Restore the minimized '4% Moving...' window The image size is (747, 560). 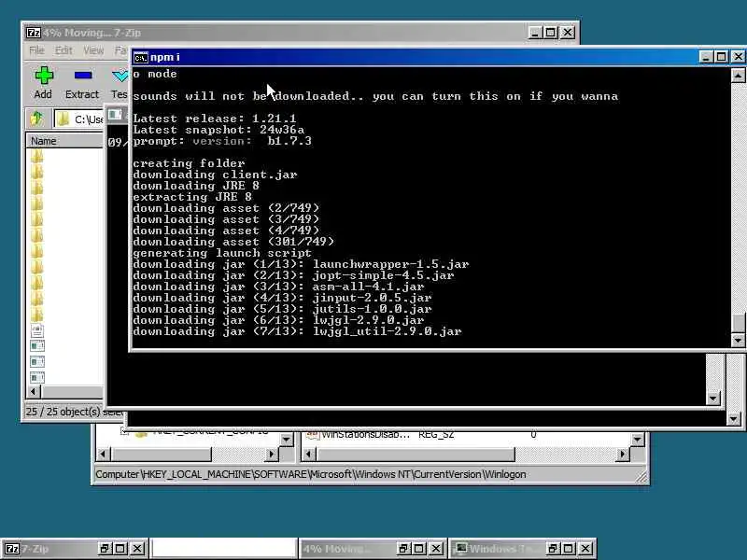point(403,549)
